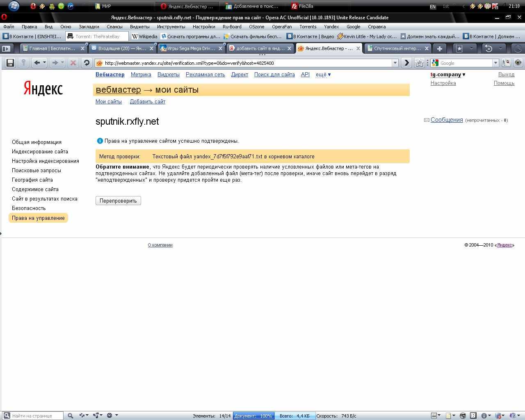Open the closed tabs dropdown arrow
525x420 pixels.
(x=500, y=48)
